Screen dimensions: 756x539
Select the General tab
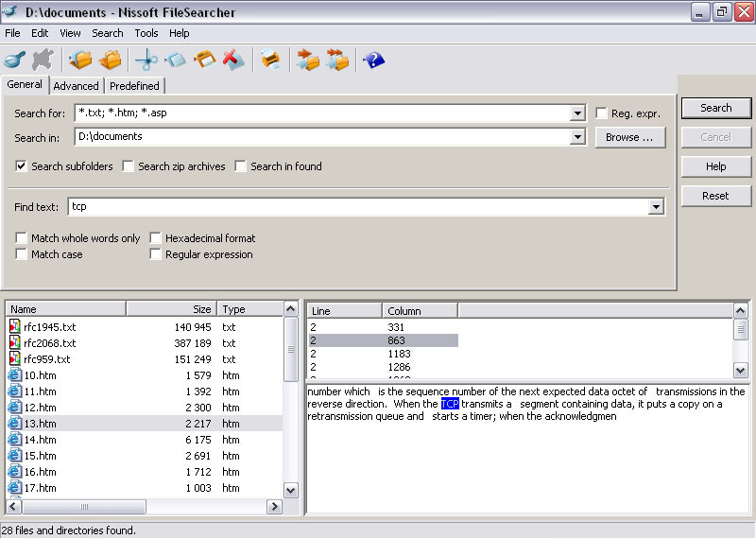point(25,84)
